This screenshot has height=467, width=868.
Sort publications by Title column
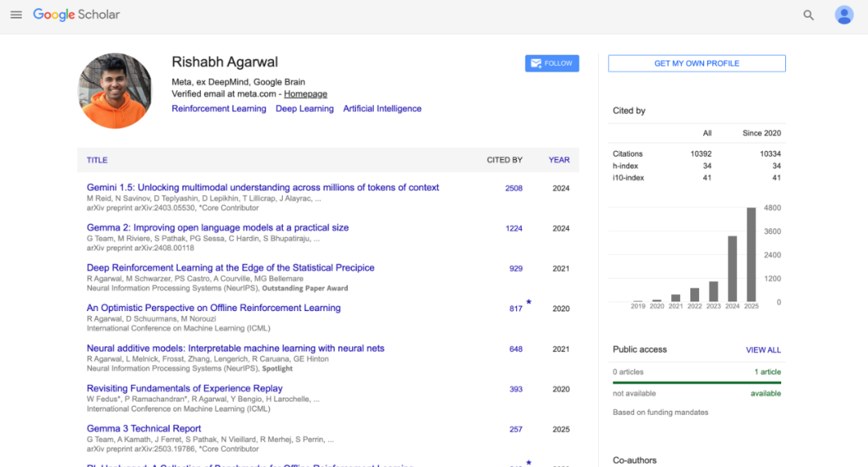(97, 160)
